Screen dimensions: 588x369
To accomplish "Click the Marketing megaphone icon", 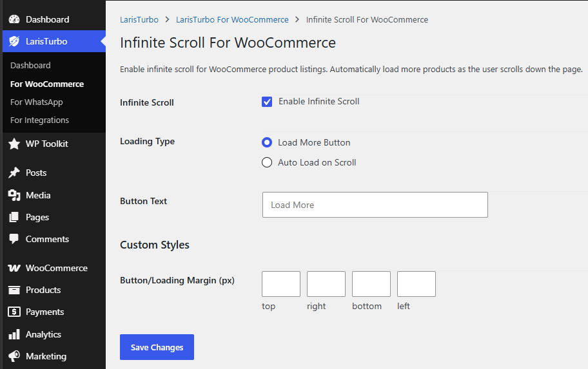I will coord(14,356).
